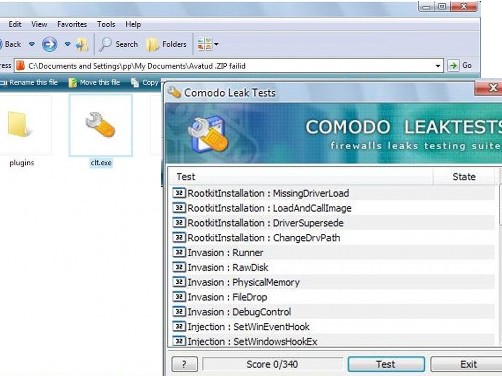This screenshot has height=376, width=502.
Task: Select the clt.exe wrench icon
Action: coord(100,125)
